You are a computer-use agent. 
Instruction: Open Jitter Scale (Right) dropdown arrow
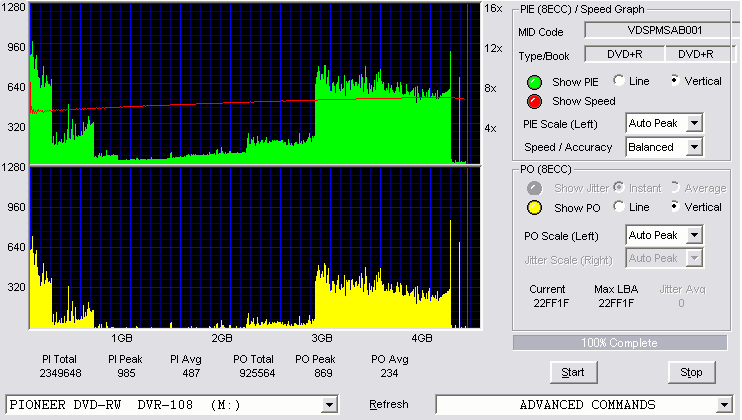694,258
